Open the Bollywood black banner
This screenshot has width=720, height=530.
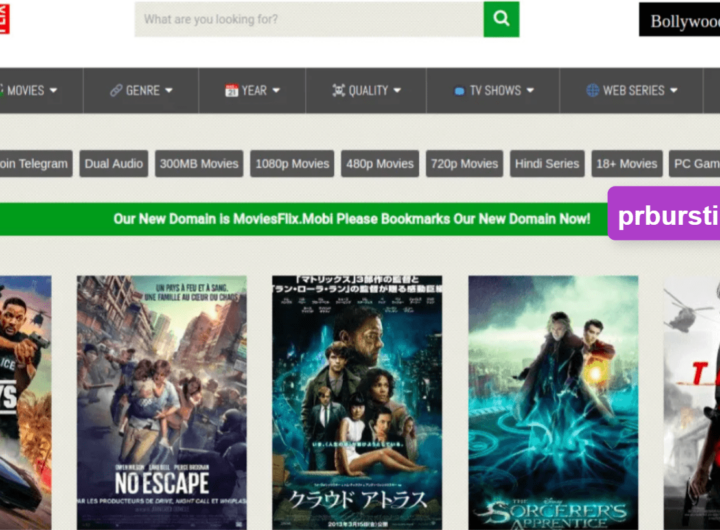coord(680,19)
